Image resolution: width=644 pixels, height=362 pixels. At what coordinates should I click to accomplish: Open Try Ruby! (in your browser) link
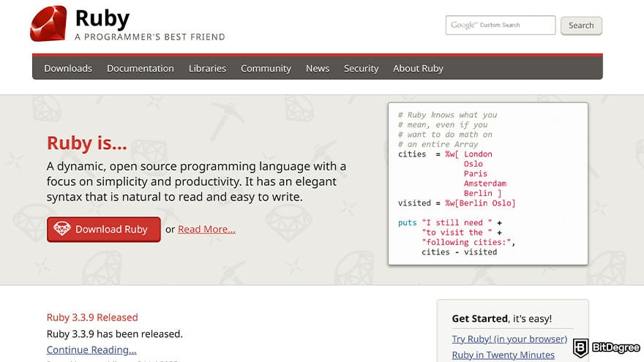pyautogui.click(x=509, y=339)
